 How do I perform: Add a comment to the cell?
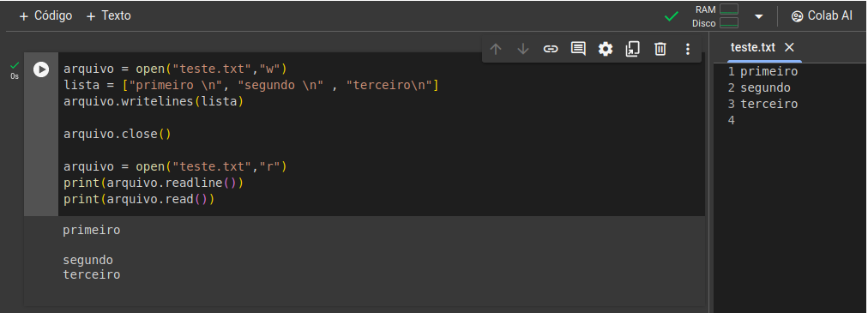click(x=578, y=49)
